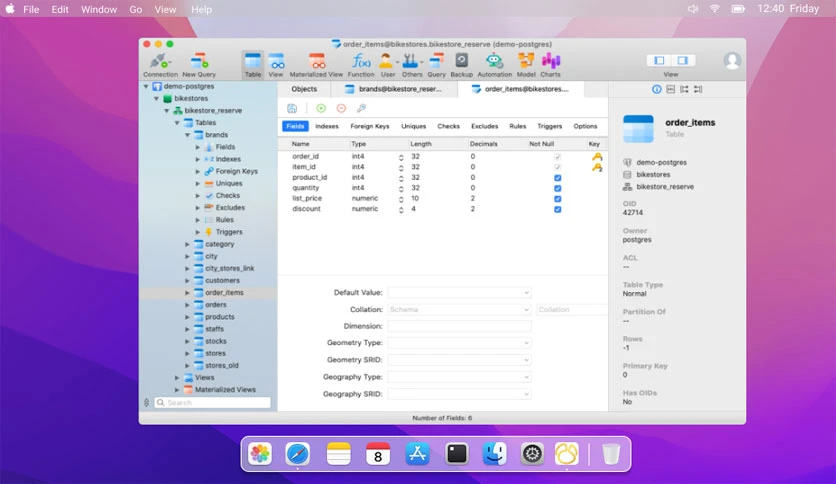The height and width of the screenshot is (484, 836).
Task: Open the Model toolbar icon
Action: (x=526, y=65)
